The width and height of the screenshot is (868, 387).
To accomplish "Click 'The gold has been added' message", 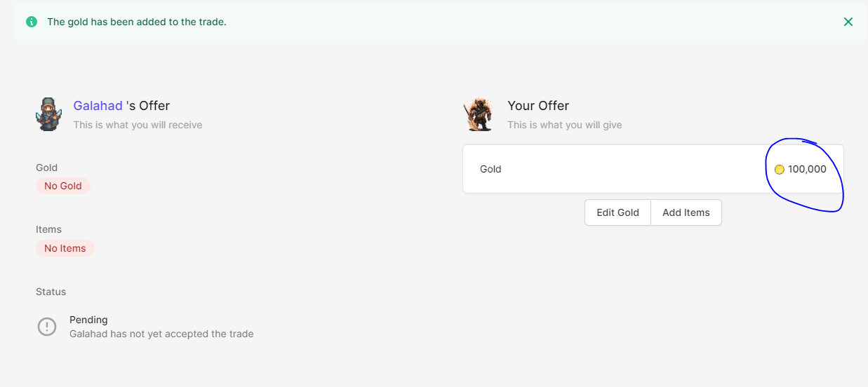I will pyautogui.click(x=137, y=22).
